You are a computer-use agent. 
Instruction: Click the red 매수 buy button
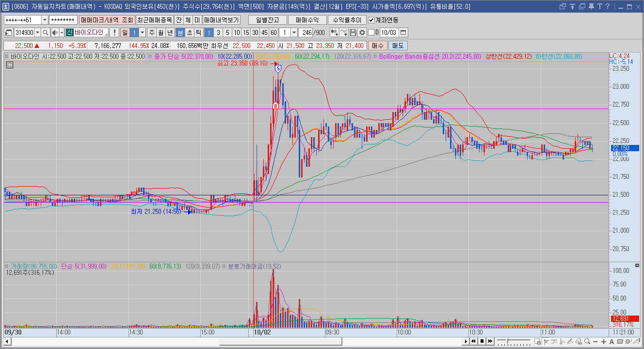pyautogui.click(x=377, y=46)
